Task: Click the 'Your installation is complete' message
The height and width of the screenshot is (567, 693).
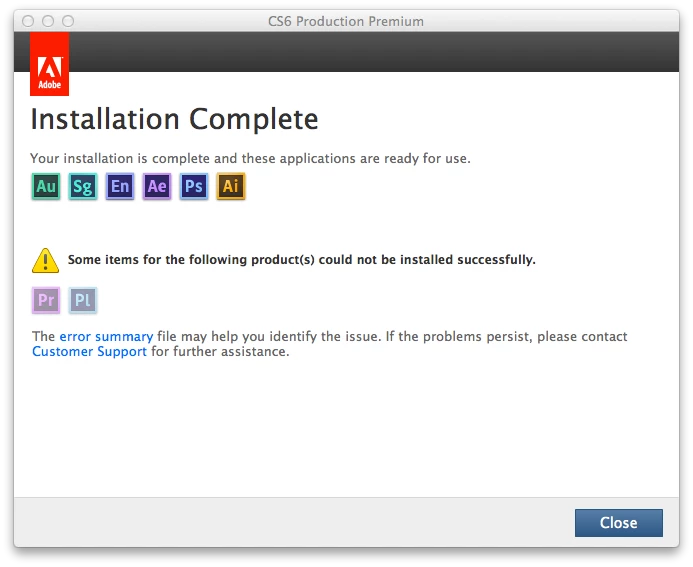Action: 250,159
